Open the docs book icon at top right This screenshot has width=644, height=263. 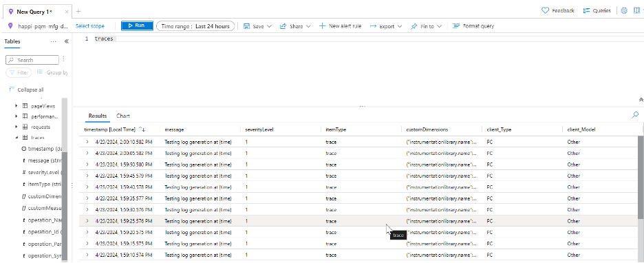(637, 11)
